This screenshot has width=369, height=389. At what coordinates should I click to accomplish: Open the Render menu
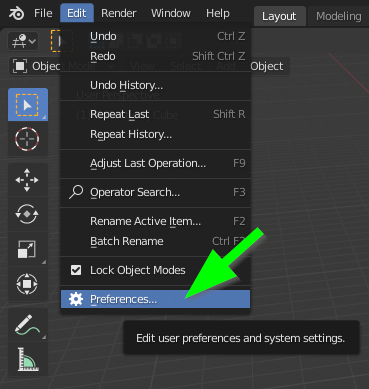point(119,13)
